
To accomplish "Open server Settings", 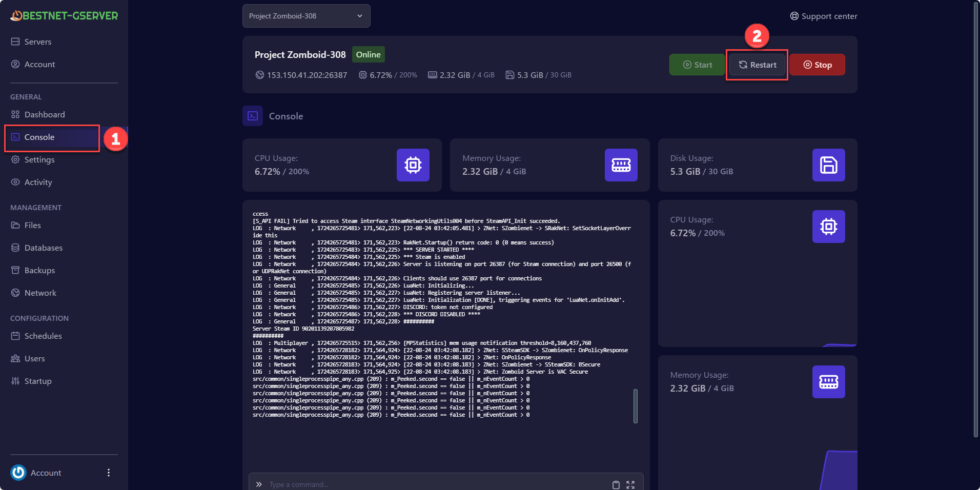I will click(39, 159).
